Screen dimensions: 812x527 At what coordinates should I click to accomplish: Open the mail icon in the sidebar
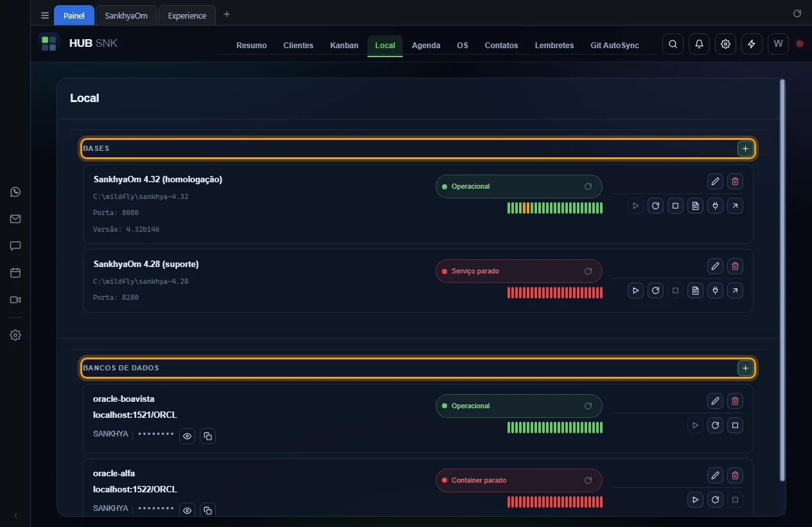coord(15,219)
